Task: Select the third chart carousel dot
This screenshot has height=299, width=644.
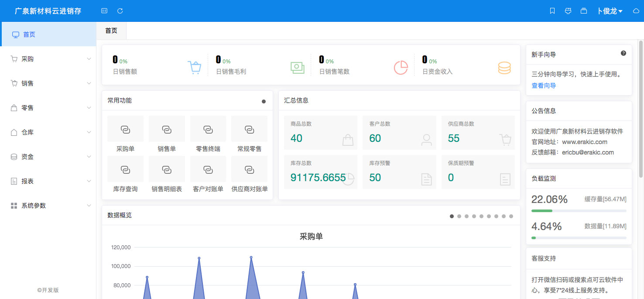Action: click(466, 216)
